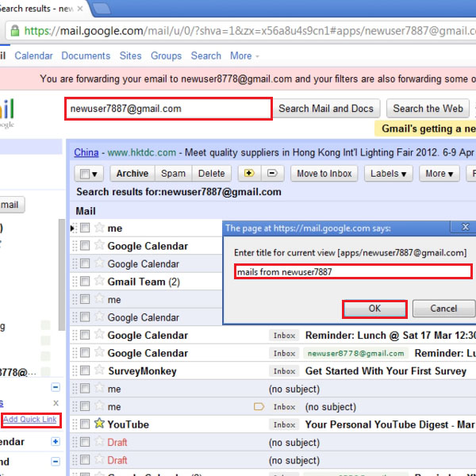Screen dimensions: 476x476
Task: Check the second Draft email checkbox
Action: (85, 459)
